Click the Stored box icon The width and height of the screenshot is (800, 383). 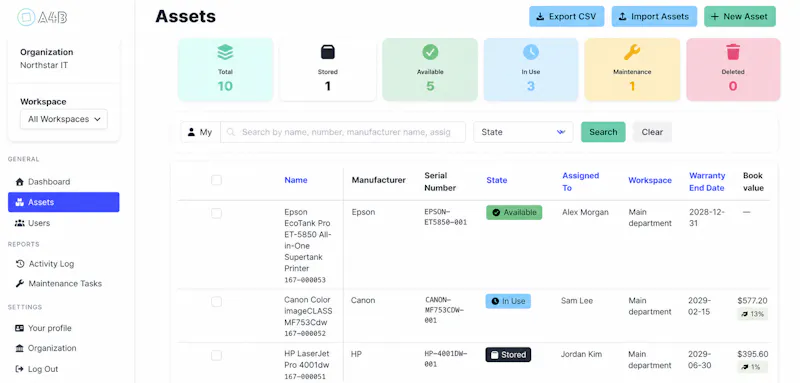(328, 52)
